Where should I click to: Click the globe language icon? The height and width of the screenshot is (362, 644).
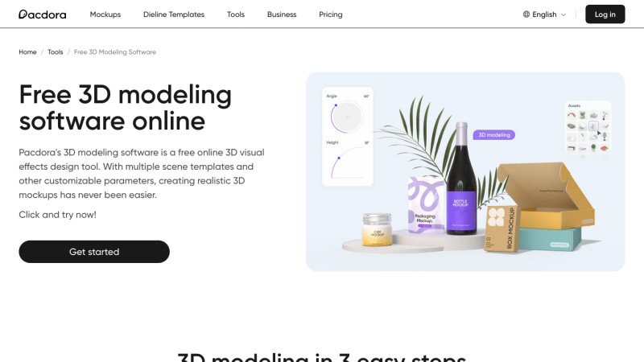pos(526,14)
